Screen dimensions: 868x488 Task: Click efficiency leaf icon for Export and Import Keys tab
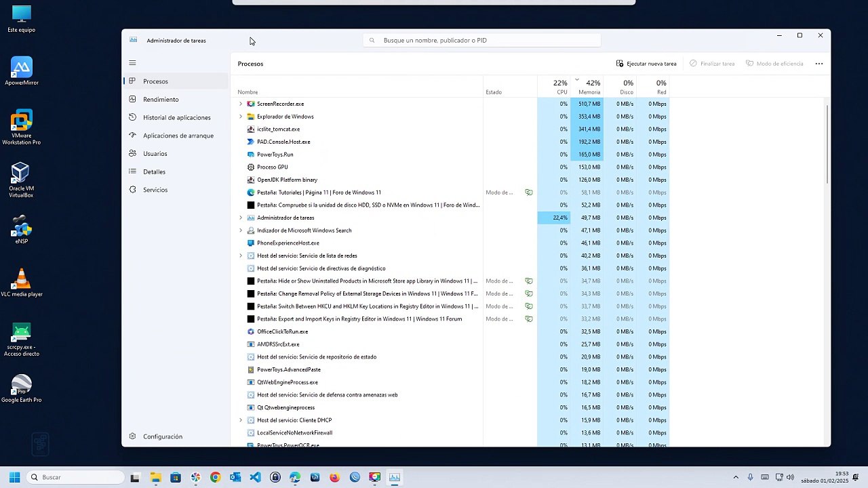(x=529, y=319)
